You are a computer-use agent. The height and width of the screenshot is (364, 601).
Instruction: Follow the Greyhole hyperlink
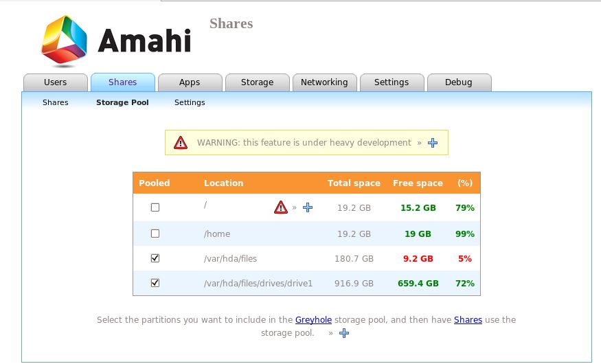(x=313, y=319)
